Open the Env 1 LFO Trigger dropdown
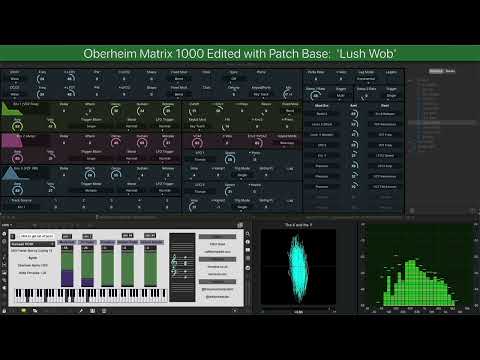This screenshot has width=480, height=360. (165, 126)
